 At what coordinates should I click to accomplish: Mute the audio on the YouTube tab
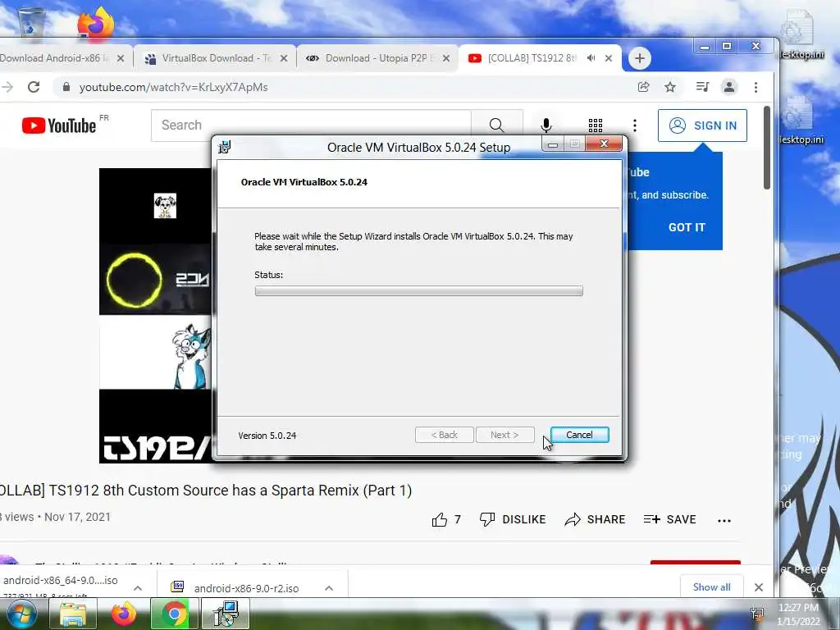591,58
